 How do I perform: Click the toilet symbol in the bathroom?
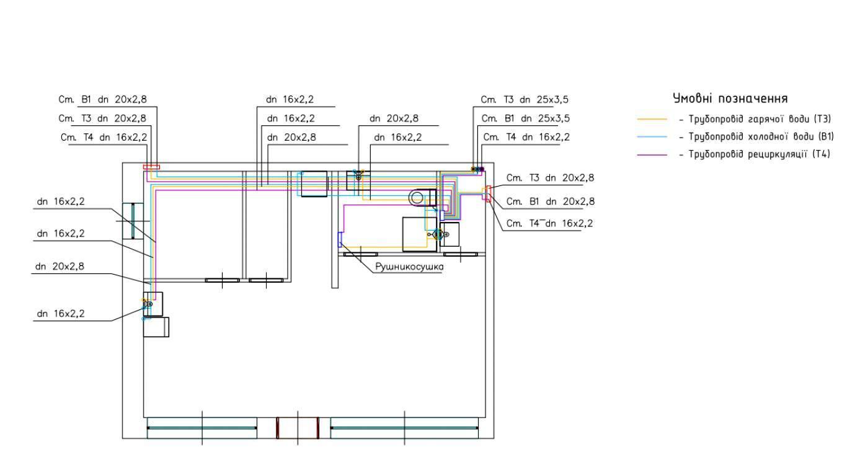[422, 197]
